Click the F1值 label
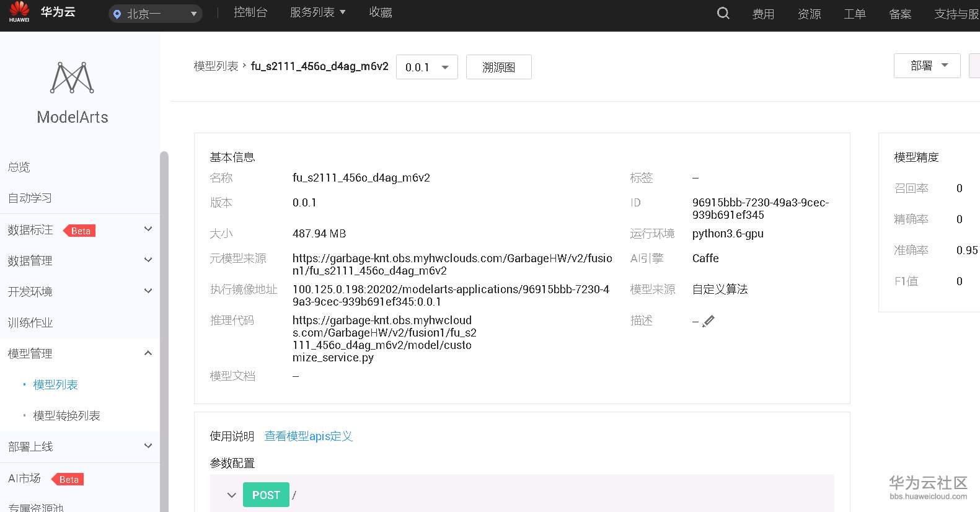Screen dimensions: 980x512 [906, 281]
